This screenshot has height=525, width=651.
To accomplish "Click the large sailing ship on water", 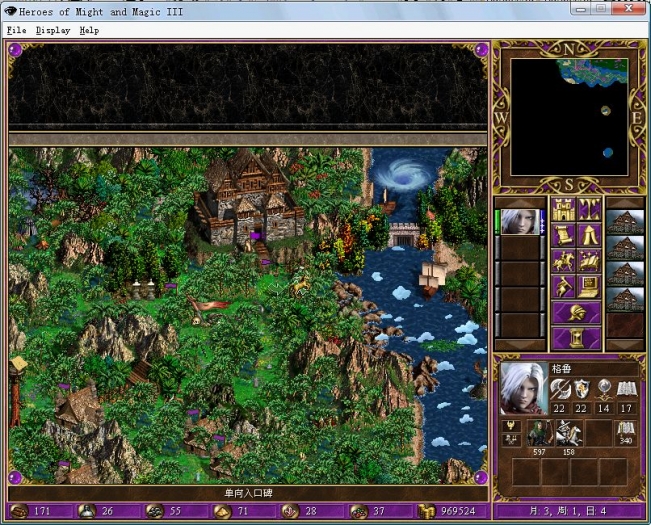I will (432, 278).
